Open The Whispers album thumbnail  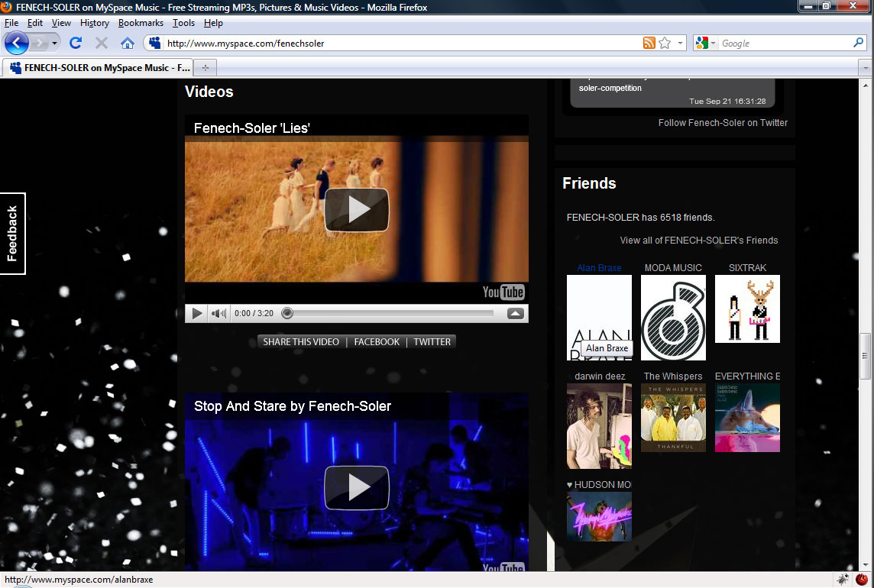point(673,418)
